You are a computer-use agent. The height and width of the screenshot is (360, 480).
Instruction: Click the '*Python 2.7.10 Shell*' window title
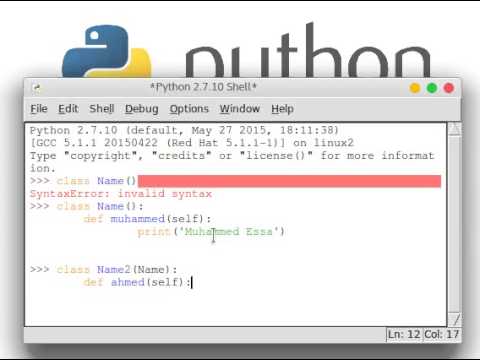[203, 87]
